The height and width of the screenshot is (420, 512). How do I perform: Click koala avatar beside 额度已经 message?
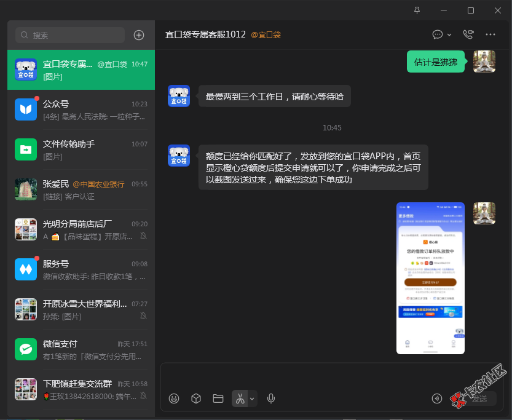pos(179,156)
